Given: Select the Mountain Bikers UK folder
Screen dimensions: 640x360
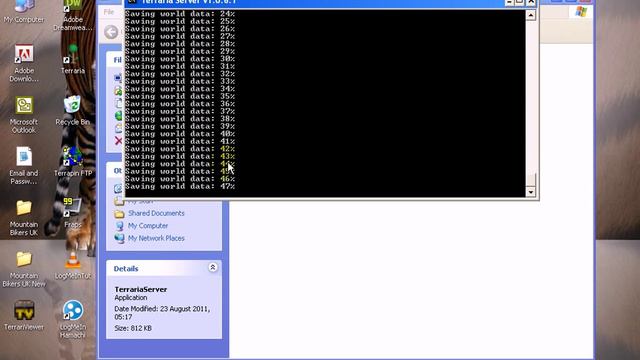Looking at the screenshot, I should [24, 217].
